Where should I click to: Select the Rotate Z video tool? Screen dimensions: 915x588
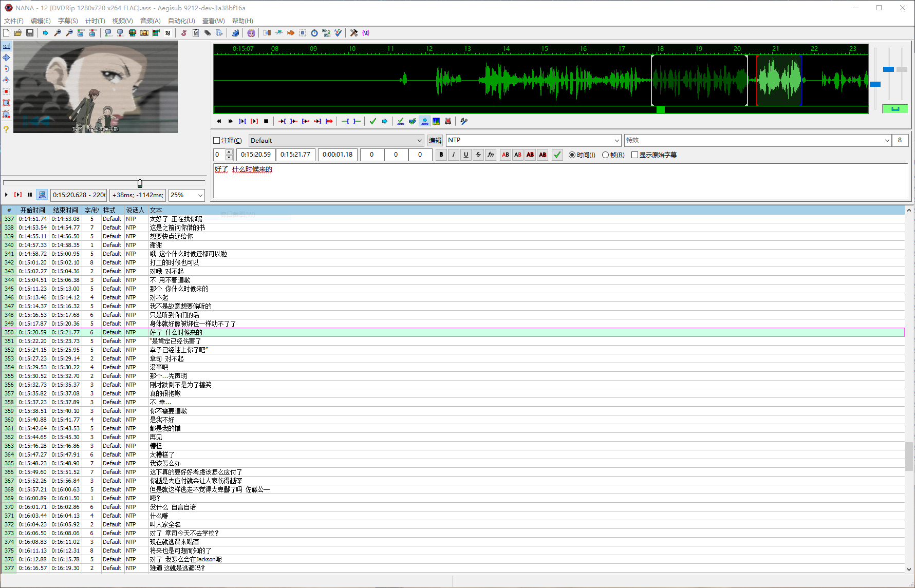(6, 69)
